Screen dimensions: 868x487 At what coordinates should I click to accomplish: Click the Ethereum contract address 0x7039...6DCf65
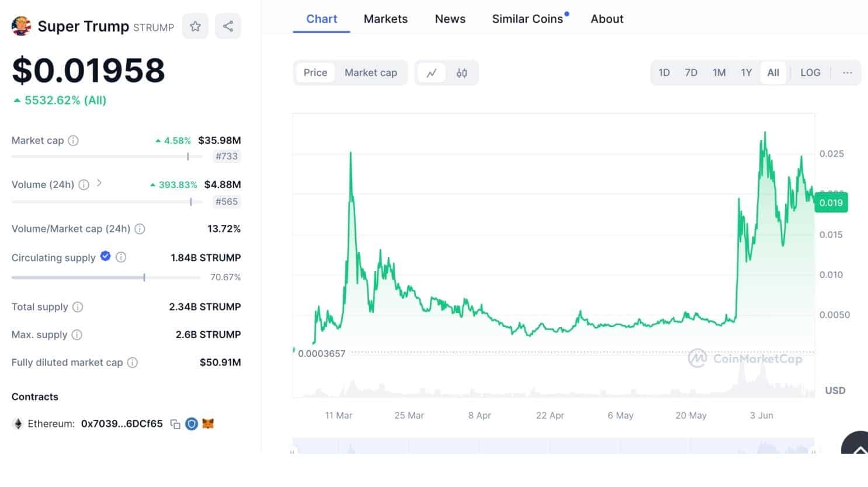click(x=122, y=424)
